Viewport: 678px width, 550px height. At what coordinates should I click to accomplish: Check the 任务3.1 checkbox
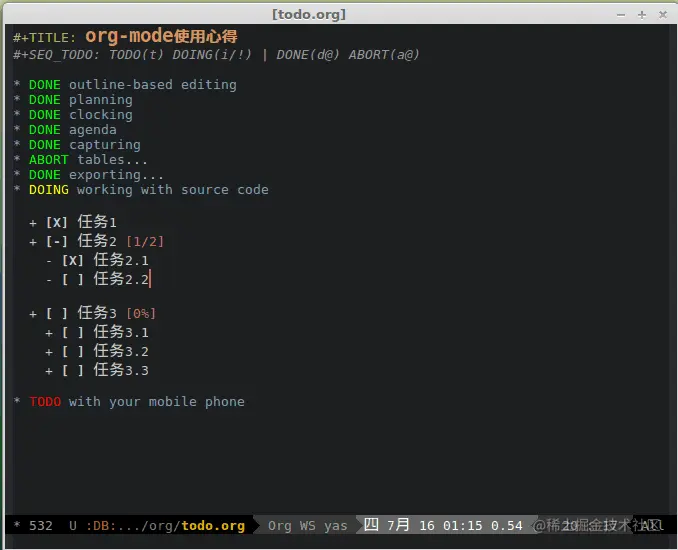(73, 333)
